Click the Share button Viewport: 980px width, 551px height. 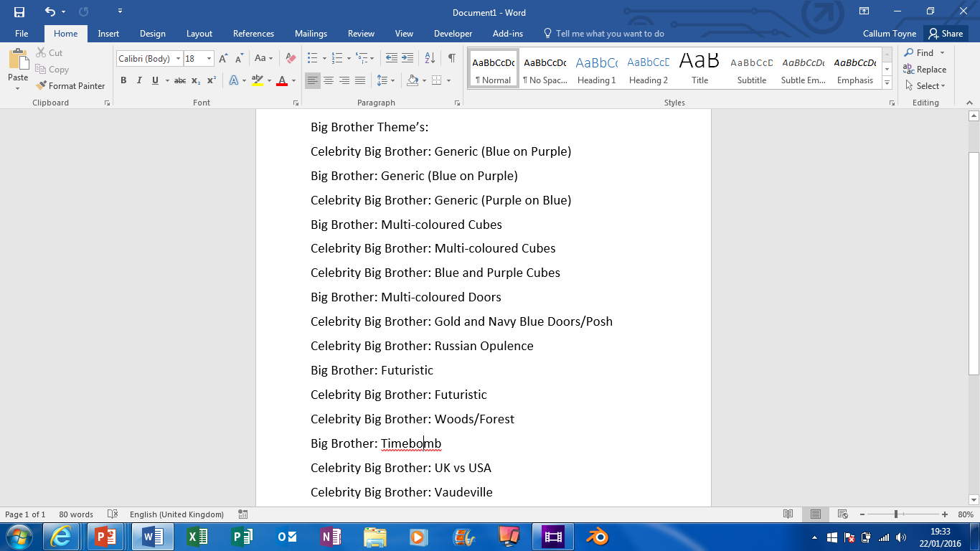944,34
